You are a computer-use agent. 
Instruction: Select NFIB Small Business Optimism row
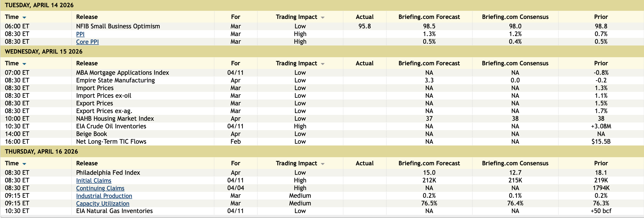coord(118,26)
